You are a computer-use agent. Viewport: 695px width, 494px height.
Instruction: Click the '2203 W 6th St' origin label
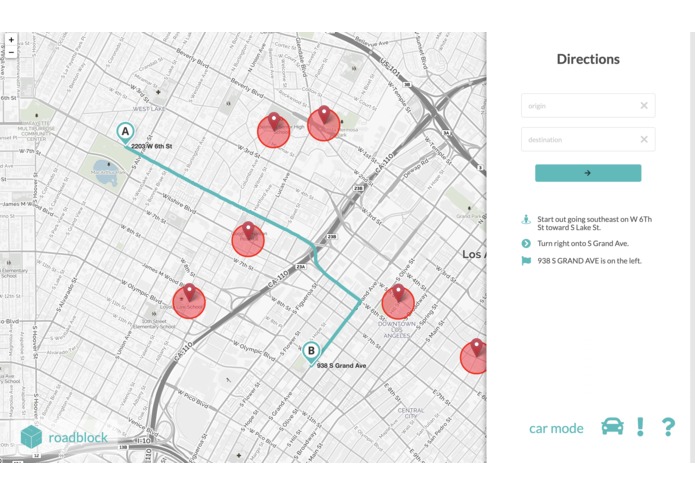point(152,146)
